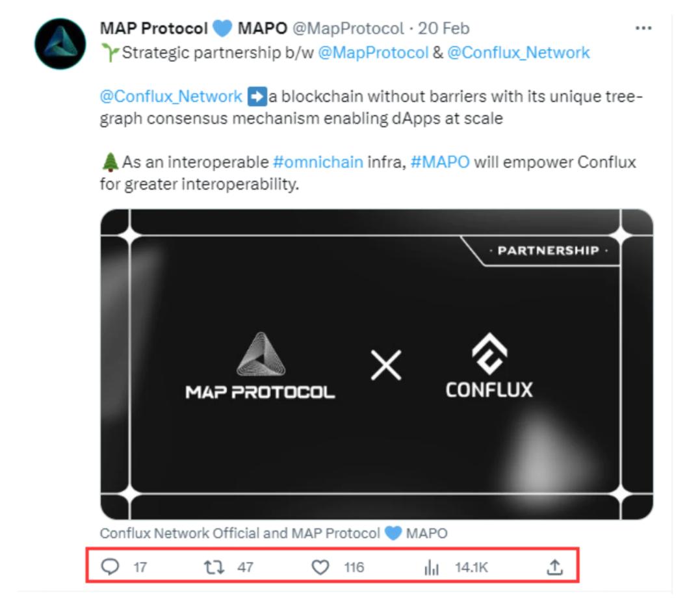The height and width of the screenshot is (609, 700).
Task: Like the tweet with the heart icon
Action: (320, 567)
